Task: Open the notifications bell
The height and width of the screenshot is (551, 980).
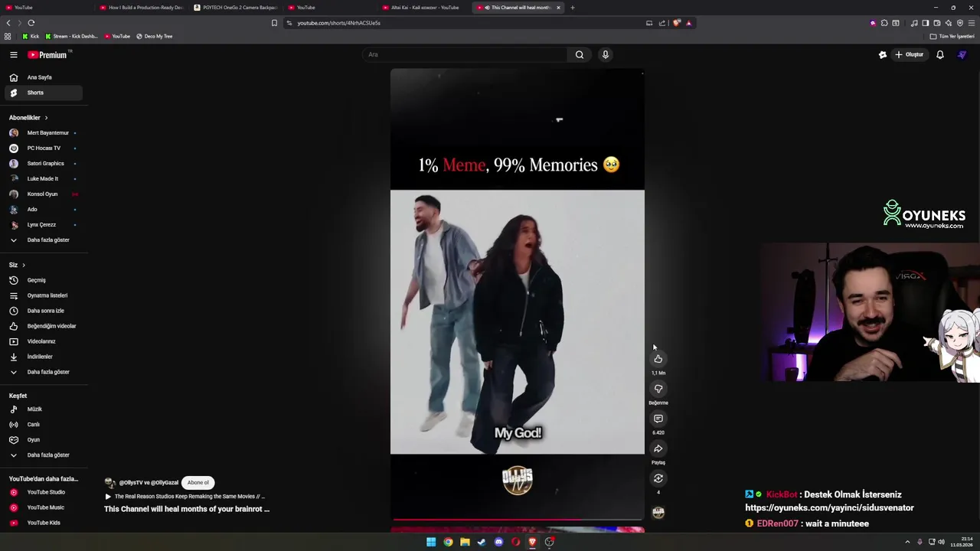Action: point(940,54)
